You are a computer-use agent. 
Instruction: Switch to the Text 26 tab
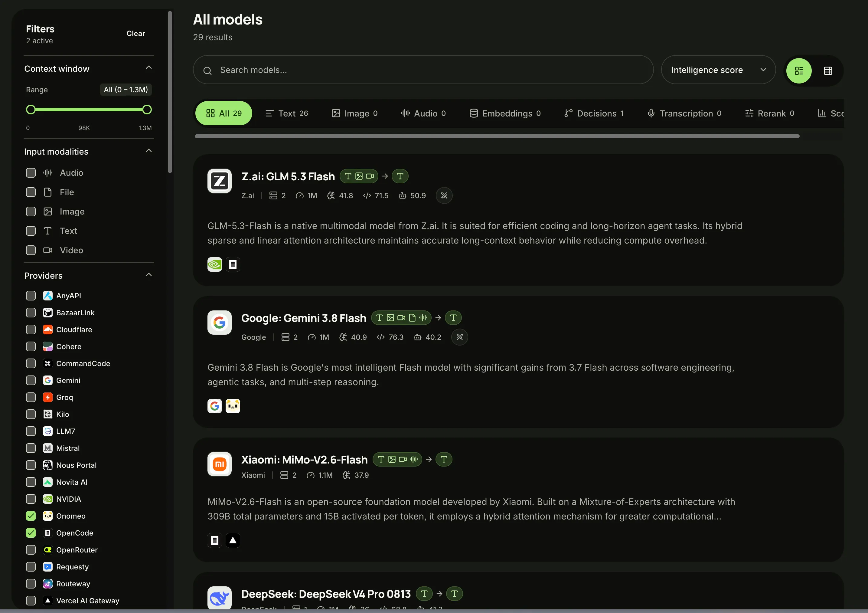point(287,113)
